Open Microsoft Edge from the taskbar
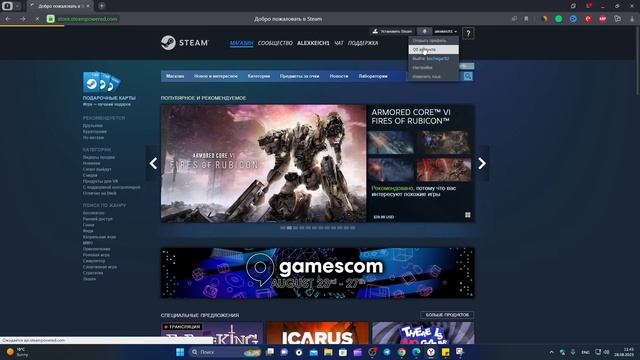Screen dimensions: 640x360 pos(416,352)
